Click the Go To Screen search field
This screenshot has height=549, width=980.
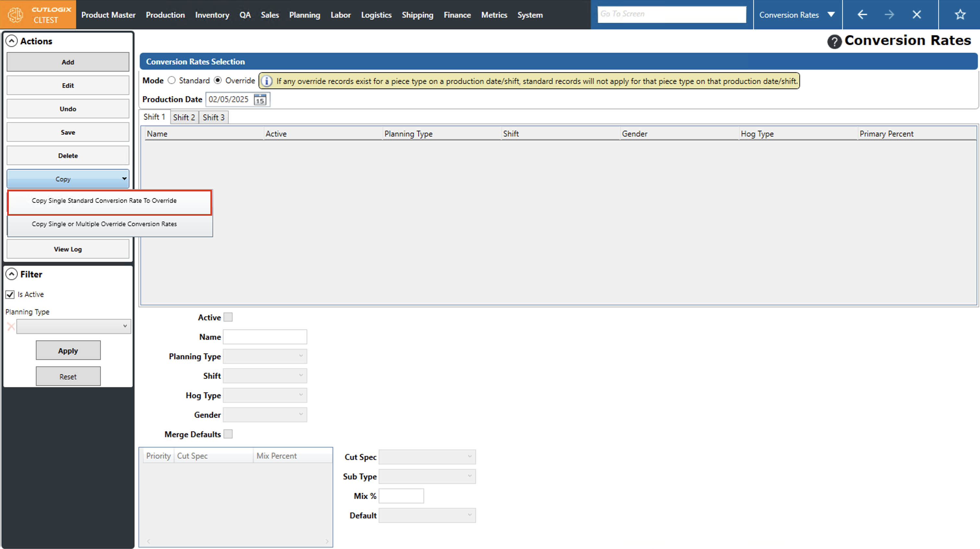point(672,14)
